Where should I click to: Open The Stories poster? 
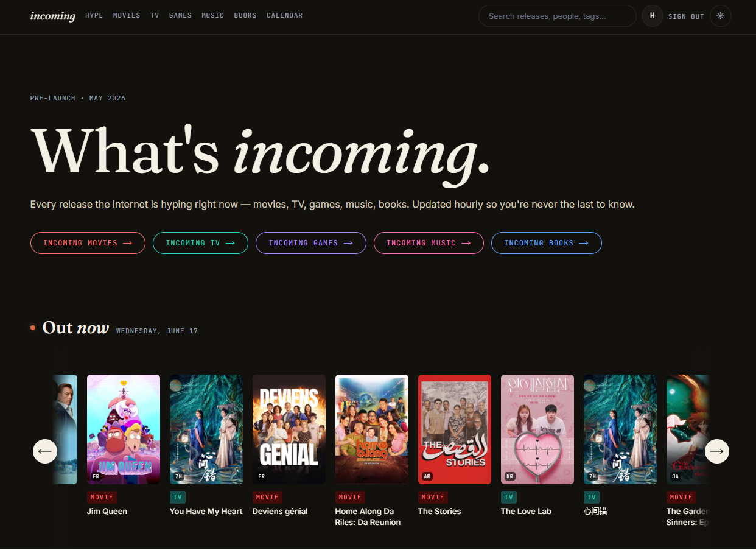tap(455, 429)
